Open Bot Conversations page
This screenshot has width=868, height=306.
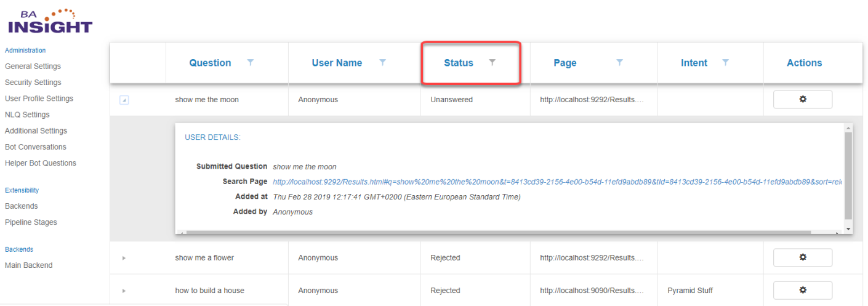click(36, 147)
